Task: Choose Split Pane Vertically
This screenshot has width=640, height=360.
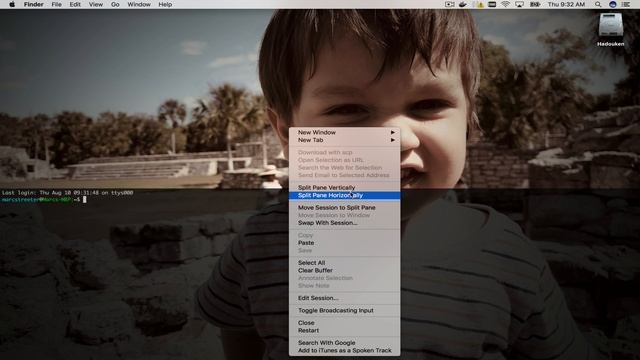Action: click(x=344, y=187)
